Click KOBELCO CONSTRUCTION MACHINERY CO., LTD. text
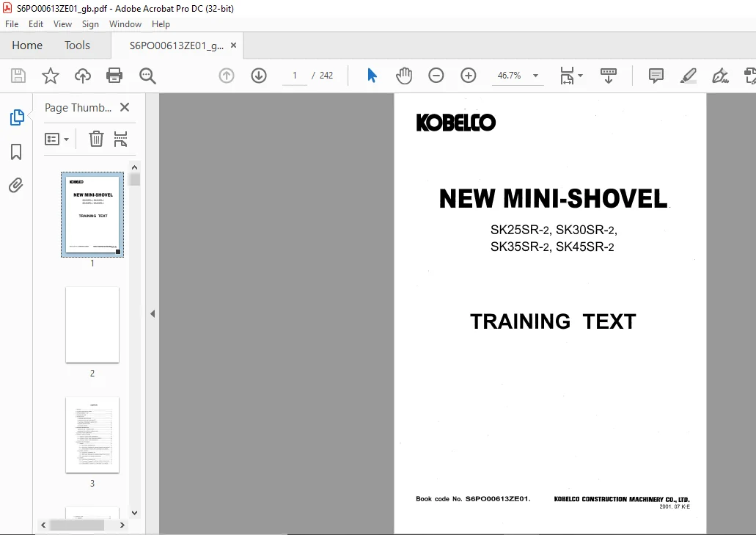The image size is (756, 535). [622, 499]
